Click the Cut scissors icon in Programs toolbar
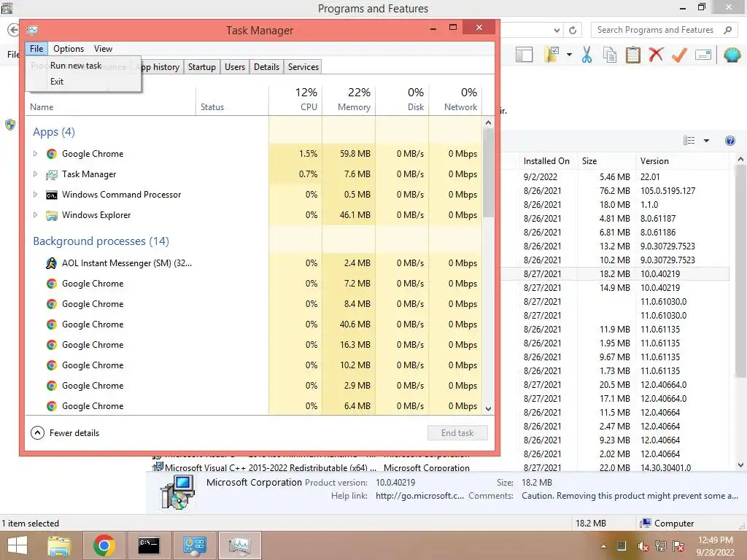The height and width of the screenshot is (560, 747). [x=587, y=55]
